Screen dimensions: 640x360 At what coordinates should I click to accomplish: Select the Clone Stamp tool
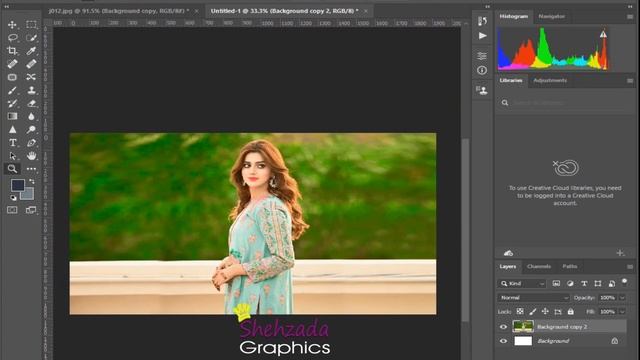[x=31, y=90]
